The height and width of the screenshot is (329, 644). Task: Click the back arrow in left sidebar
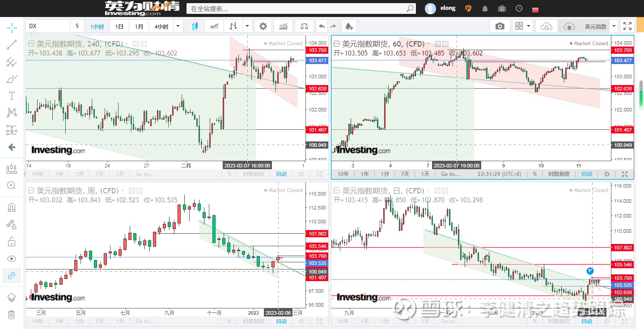pos(12,147)
